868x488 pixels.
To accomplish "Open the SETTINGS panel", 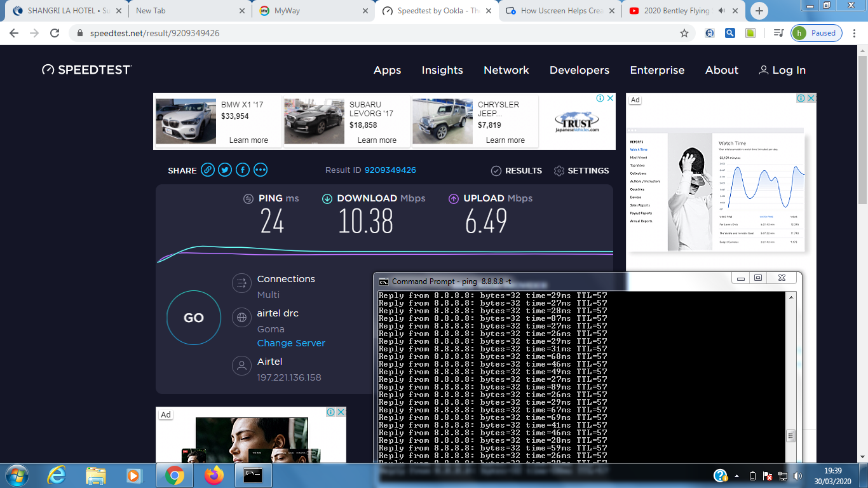I will (x=581, y=171).
